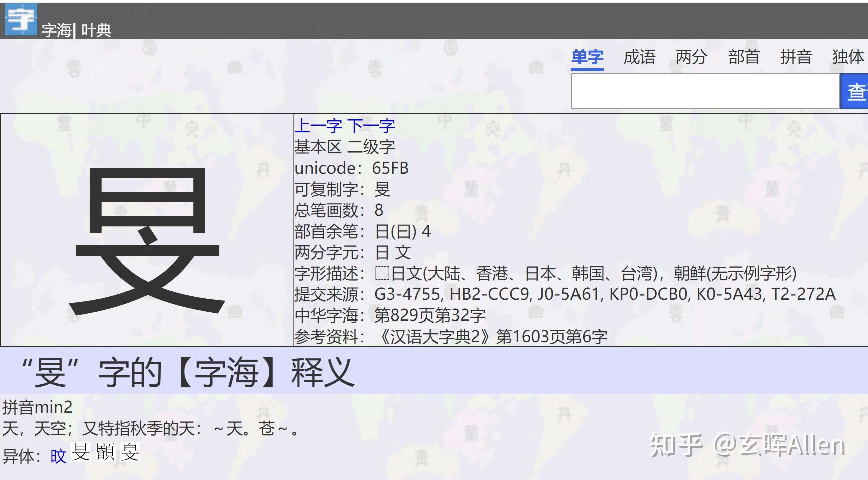Select the 部首 lookup mode
The width and height of the screenshot is (868, 480).
744,57
